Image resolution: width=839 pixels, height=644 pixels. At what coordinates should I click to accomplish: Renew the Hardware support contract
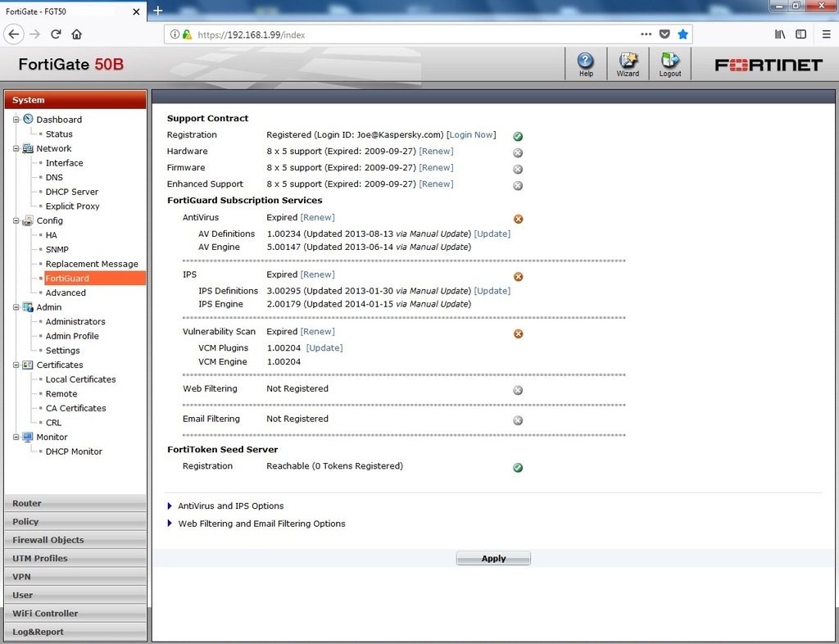click(x=436, y=152)
